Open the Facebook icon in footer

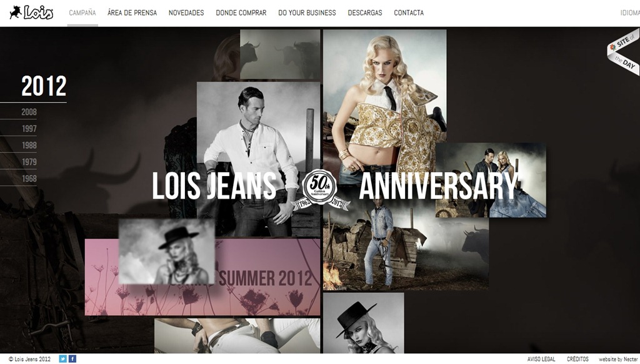click(72, 359)
